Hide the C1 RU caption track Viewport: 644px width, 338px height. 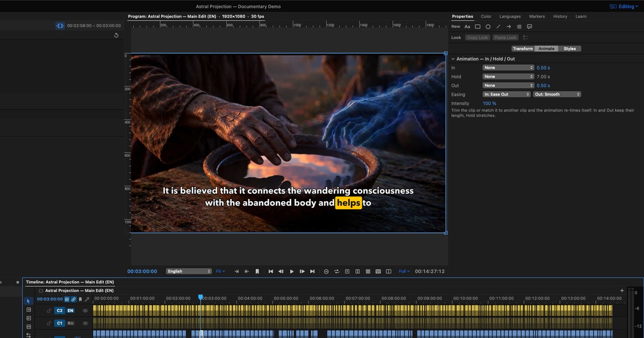point(85,323)
